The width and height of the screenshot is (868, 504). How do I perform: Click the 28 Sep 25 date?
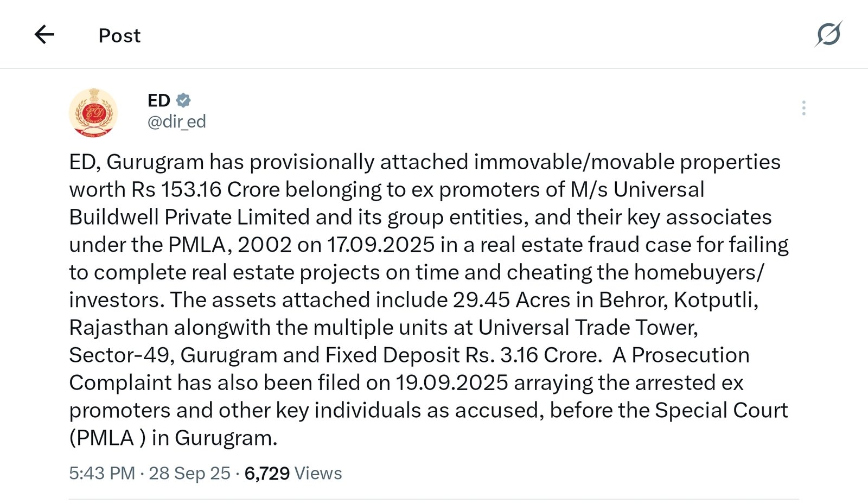click(189, 473)
